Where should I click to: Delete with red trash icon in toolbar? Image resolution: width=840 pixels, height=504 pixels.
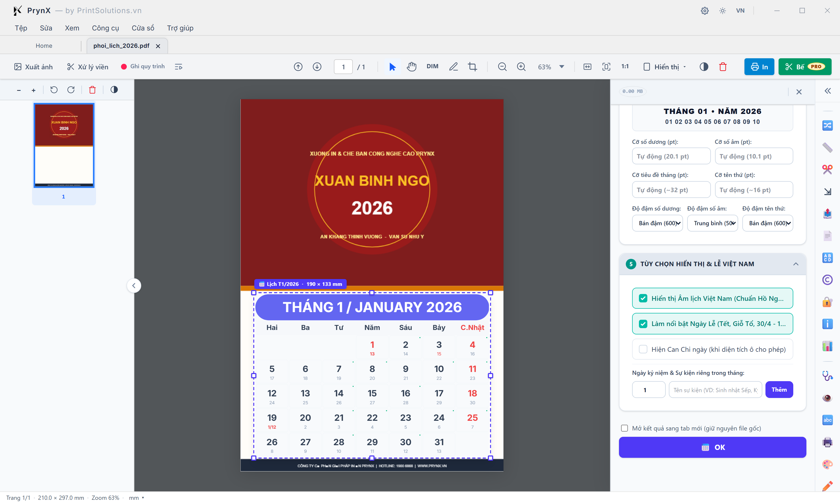click(x=723, y=67)
